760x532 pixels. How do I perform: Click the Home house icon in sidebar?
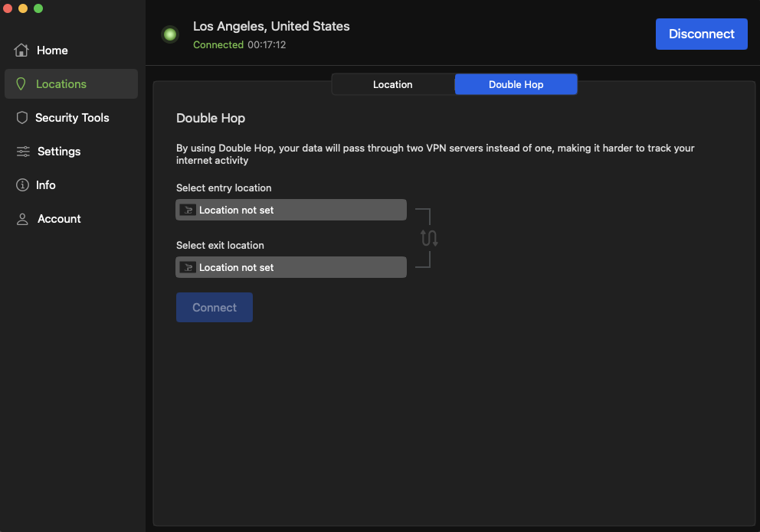[x=21, y=51]
